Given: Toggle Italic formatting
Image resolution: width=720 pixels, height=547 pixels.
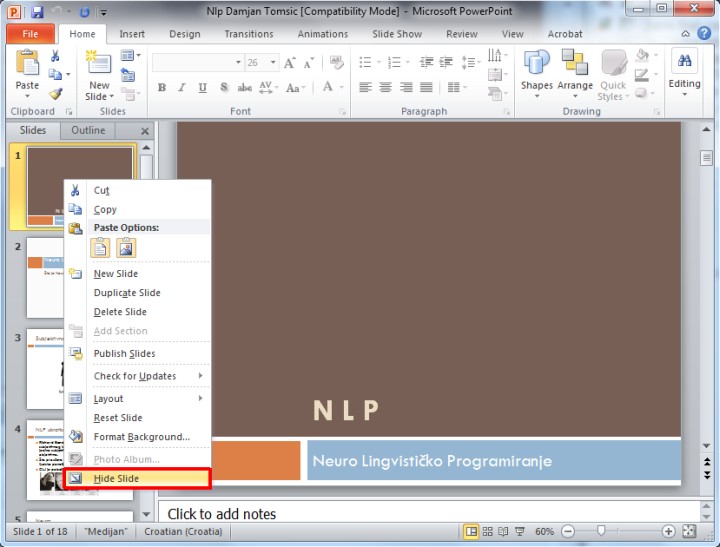Looking at the screenshot, I should pos(182,88).
